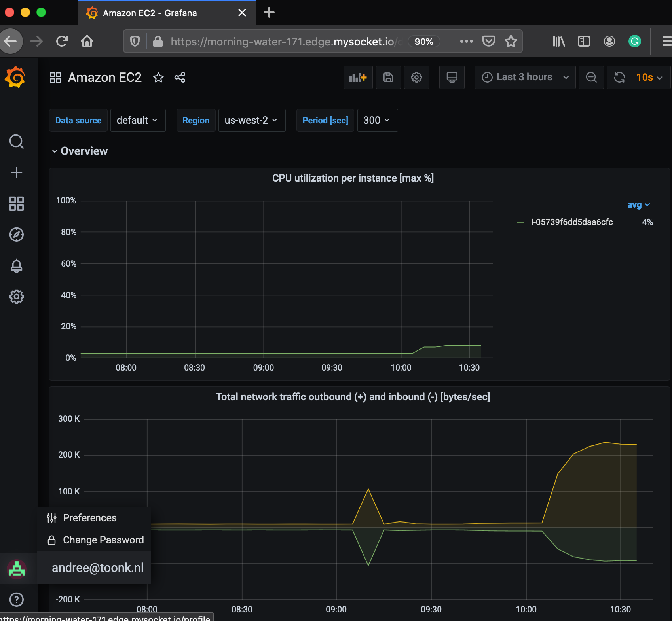Click the Grammarly extension icon
672x621 pixels.
(x=634, y=41)
